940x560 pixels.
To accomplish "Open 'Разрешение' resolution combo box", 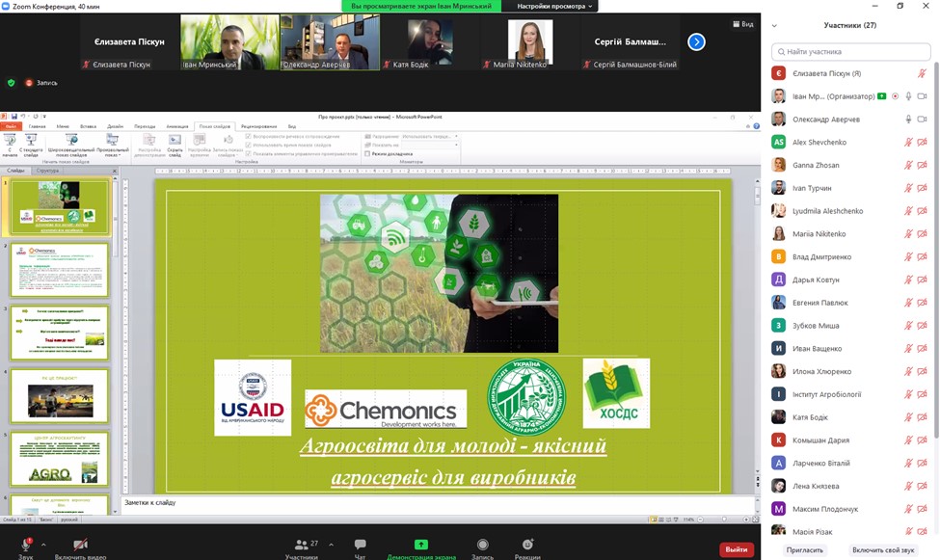I will pos(430,137).
